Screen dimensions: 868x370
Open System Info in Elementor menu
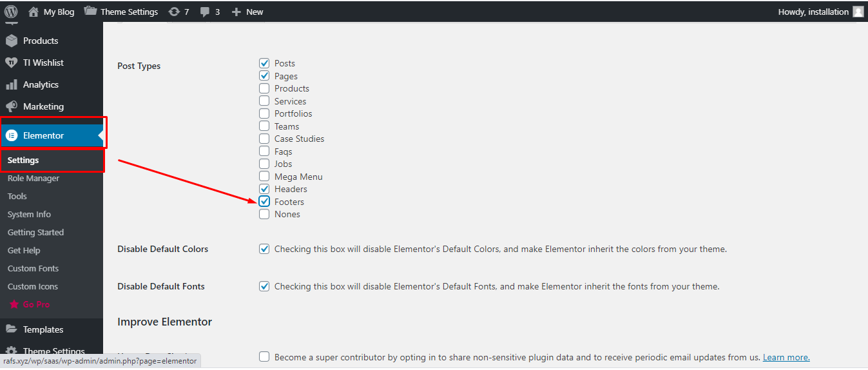(29, 214)
